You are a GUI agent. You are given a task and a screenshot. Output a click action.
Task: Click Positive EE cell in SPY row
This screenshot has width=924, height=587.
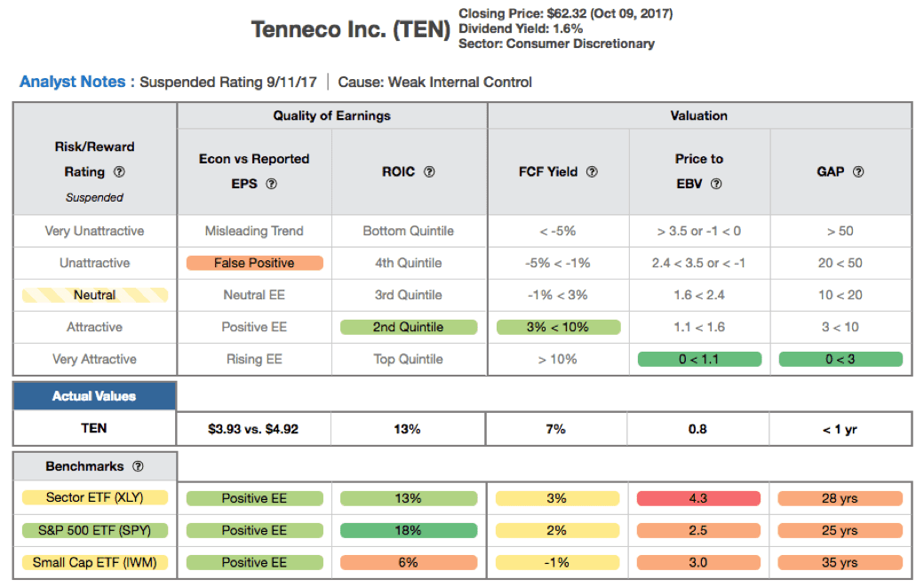click(x=255, y=530)
